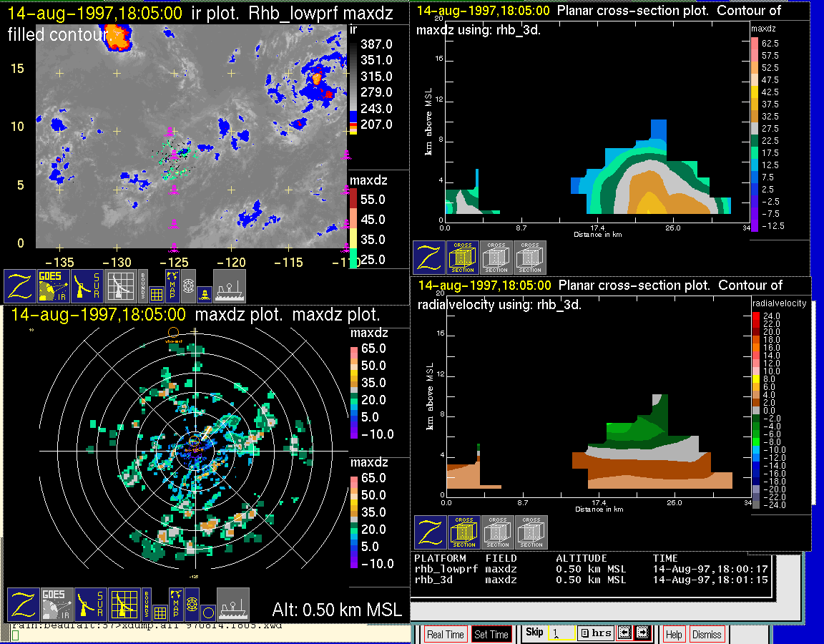This screenshot has height=644, width=824.
Task: Select first CROSS SECTION icon in maxdz cross-section panel
Action: tap(463, 258)
